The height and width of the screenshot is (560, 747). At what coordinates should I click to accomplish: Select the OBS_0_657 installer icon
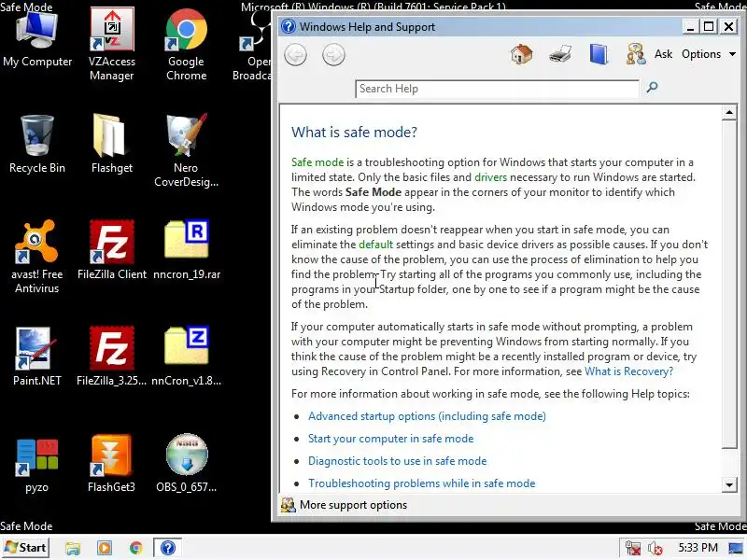[186, 463]
